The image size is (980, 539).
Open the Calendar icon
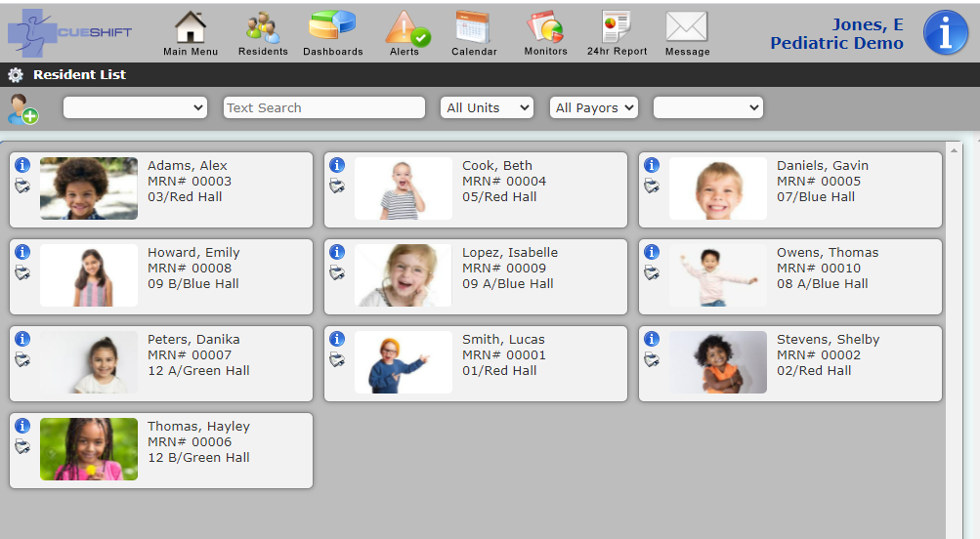(473, 27)
